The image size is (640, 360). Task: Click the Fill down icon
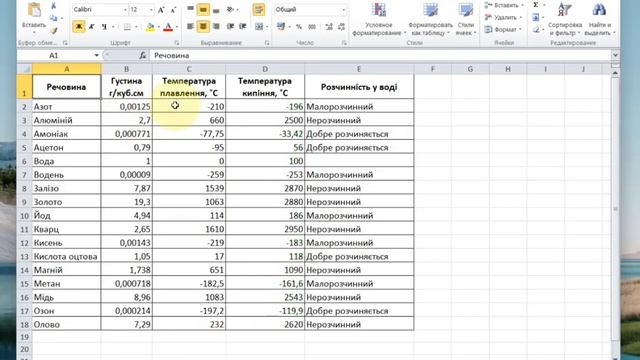point(536,17)
